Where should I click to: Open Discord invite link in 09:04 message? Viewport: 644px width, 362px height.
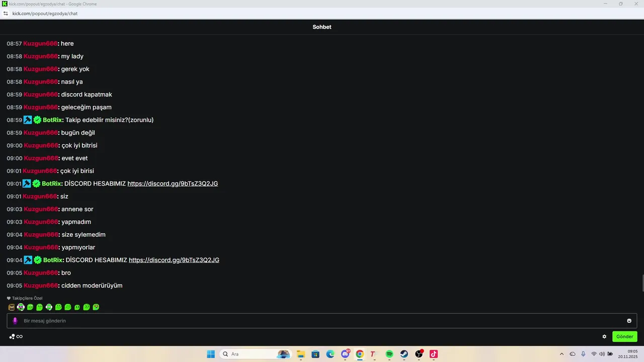pyautogui.click(x=174, y=260)
